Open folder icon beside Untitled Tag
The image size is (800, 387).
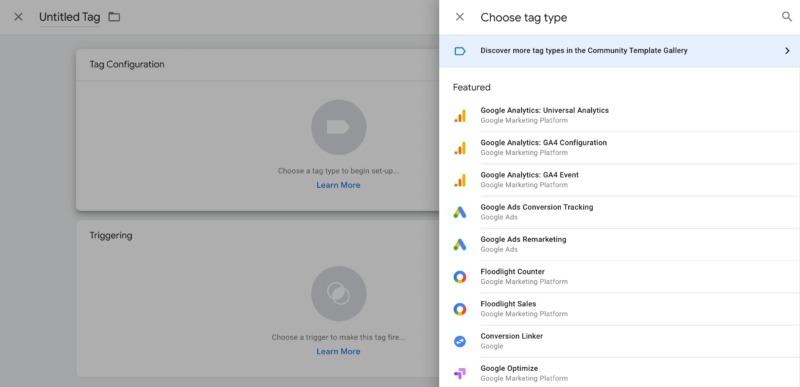pos(114,17)
